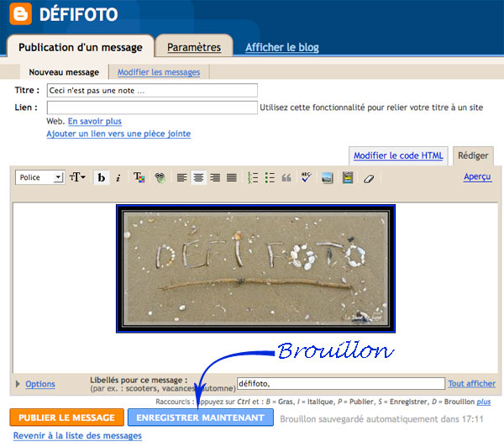The width and height of the screenshot is (504, 447).
Task: Toggle bold formatting
Action: click(102, 177)
